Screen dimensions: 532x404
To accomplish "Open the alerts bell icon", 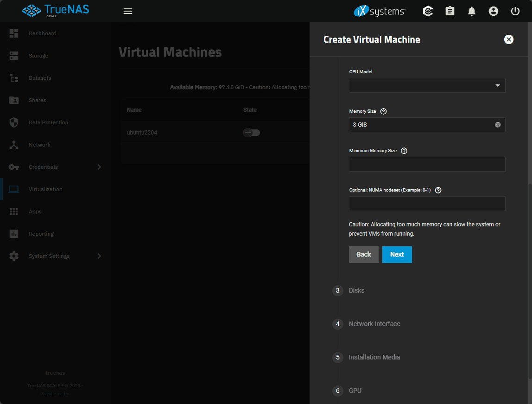I will tap(472, 11).
